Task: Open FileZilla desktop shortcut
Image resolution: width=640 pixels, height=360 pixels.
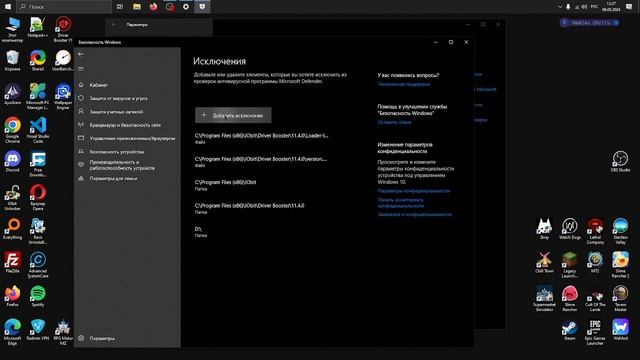Action: click(x=12, y=262)
